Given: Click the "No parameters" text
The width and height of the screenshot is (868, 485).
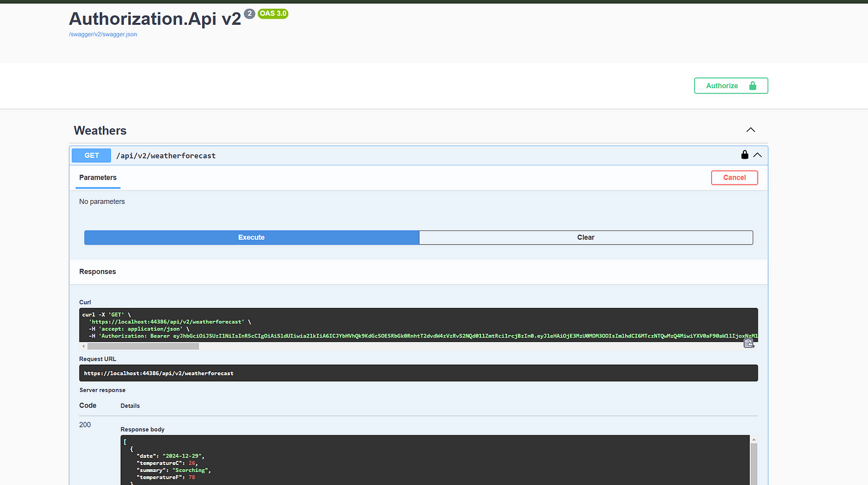Looking at the screenshot, I should pos(102,201).
